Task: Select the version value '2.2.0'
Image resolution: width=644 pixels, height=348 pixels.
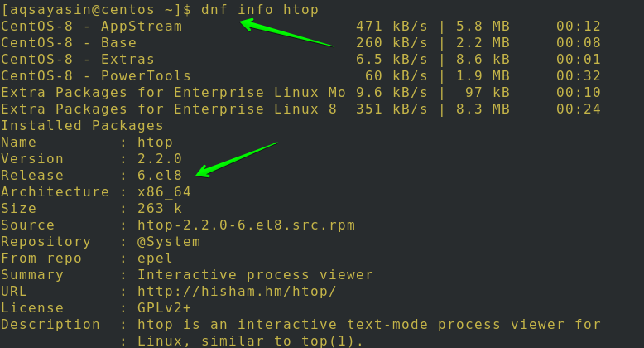Action: (160, 159)
